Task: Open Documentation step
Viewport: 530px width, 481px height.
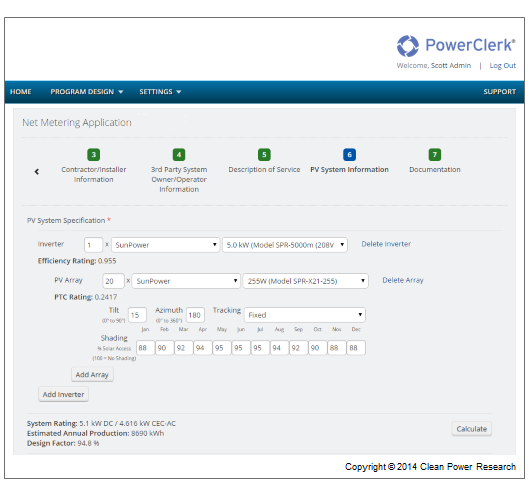Action: click(x=435, y=169)
